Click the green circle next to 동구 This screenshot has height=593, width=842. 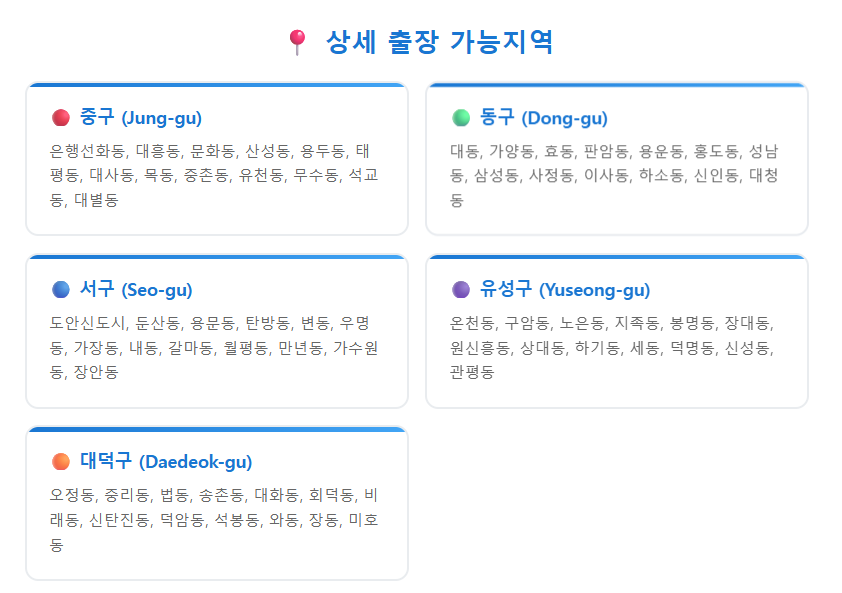[461, 118]
